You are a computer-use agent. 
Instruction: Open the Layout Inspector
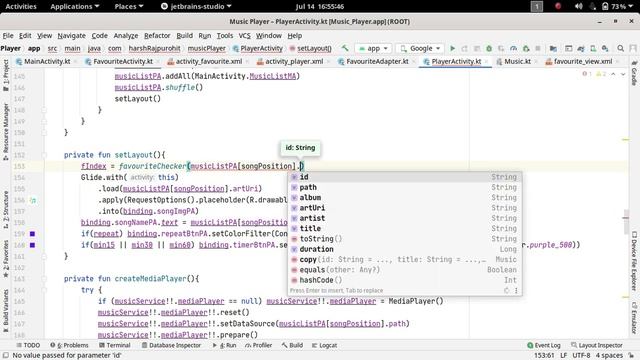click(596, 345)
